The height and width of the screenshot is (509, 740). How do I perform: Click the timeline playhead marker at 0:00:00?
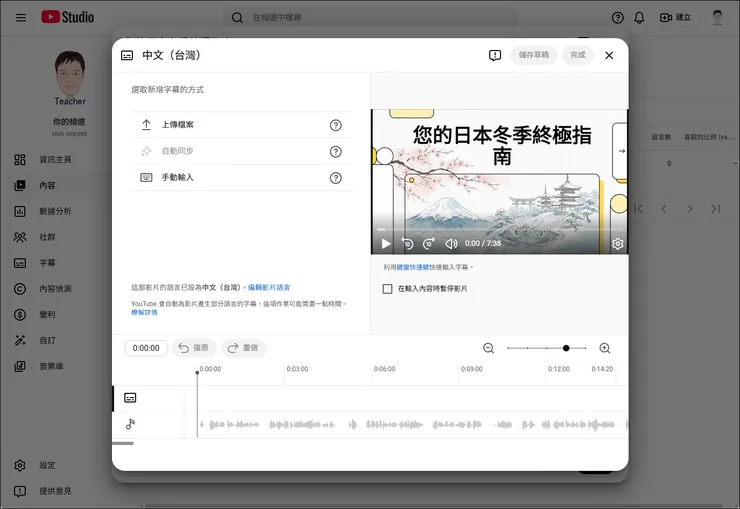pyautogui.click(x=197, y=373)
